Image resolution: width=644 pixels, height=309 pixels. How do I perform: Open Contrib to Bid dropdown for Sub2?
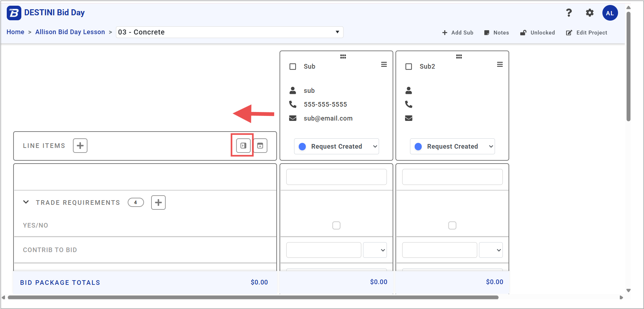point(491,250)
